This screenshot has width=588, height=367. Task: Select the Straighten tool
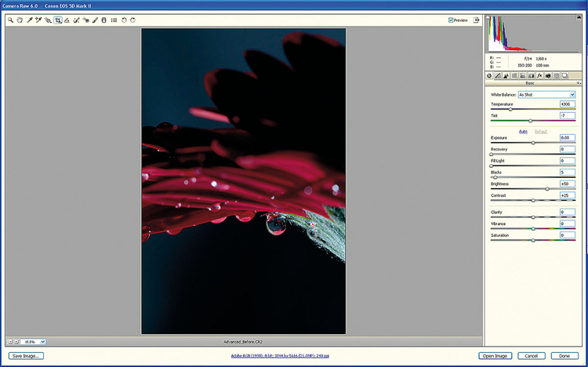pos(67,20)
